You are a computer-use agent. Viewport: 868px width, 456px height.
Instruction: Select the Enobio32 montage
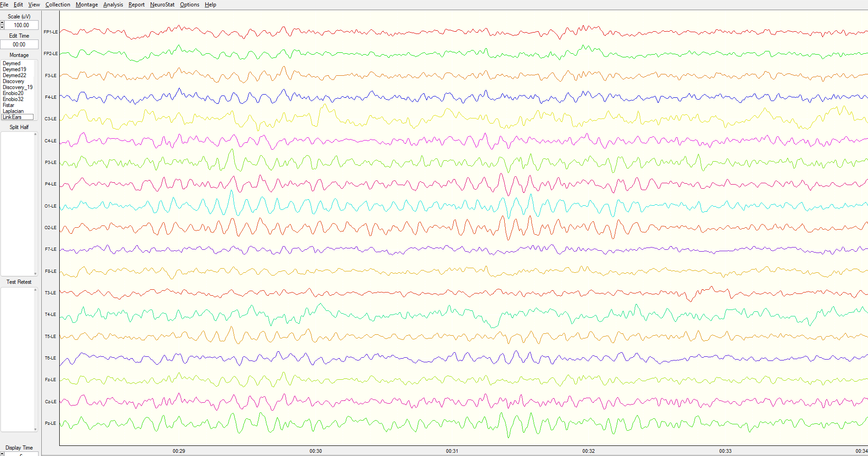[x=13, y=99]
